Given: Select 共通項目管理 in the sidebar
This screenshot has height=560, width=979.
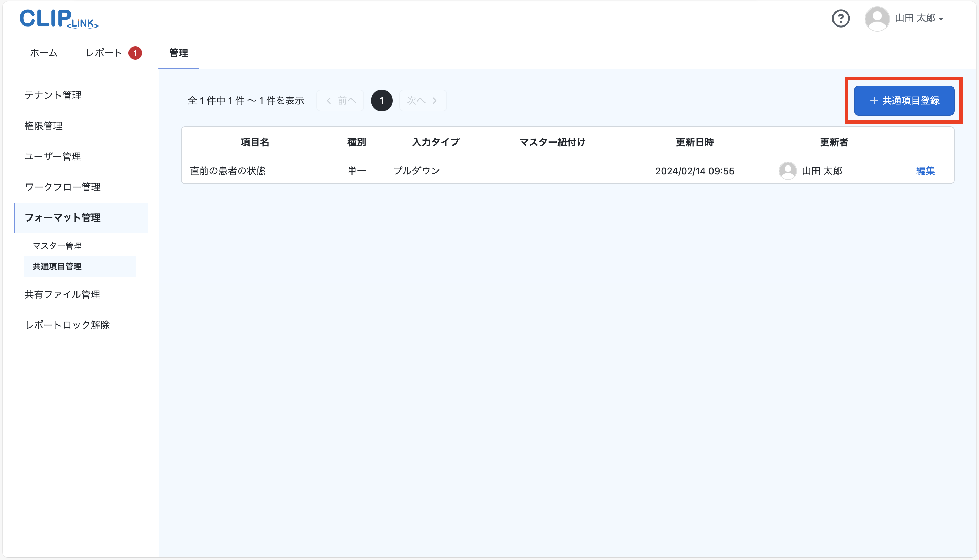Looking at the screenshot, I should coord(56,266).
